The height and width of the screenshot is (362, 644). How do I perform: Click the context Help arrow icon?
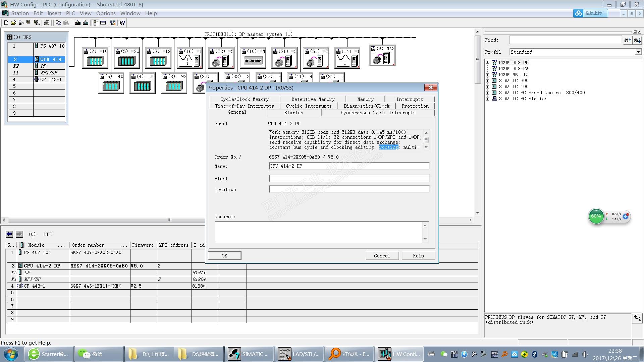(x=122, y=23)
